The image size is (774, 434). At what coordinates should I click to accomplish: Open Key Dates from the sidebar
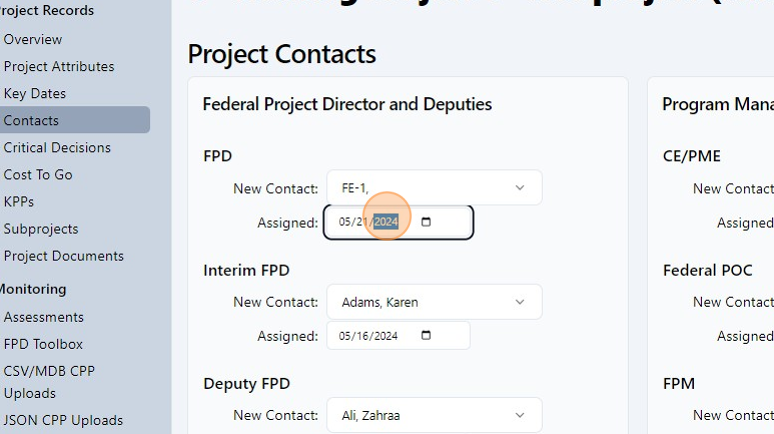click(x=35, y=94)
